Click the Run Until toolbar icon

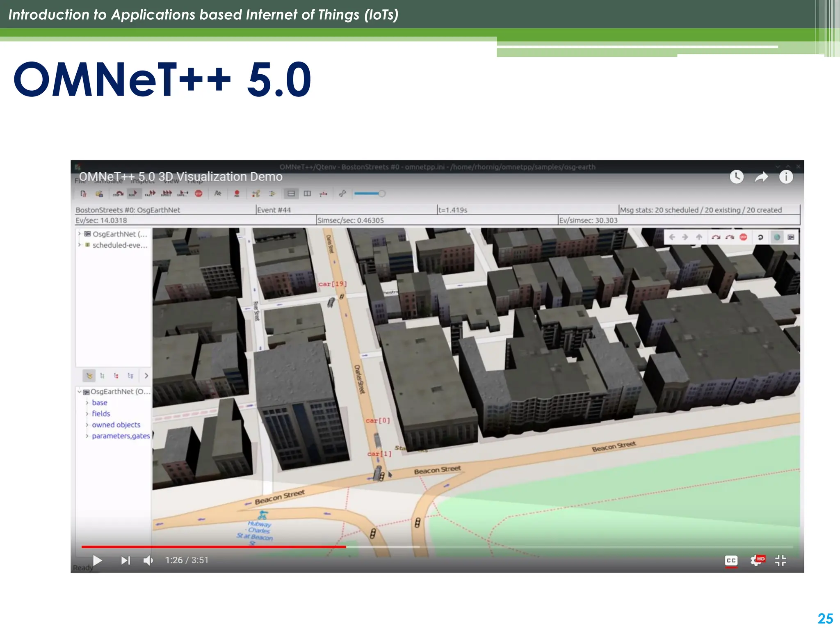point(183,194)
